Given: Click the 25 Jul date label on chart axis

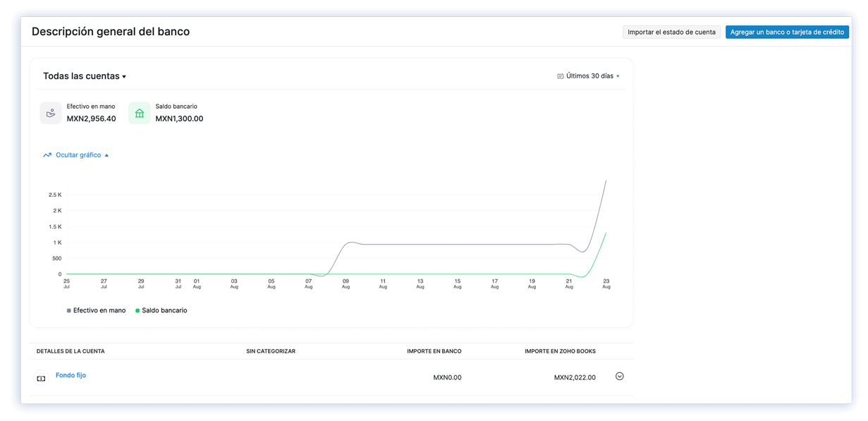Looking at the screenshot, I should point(66,283).
